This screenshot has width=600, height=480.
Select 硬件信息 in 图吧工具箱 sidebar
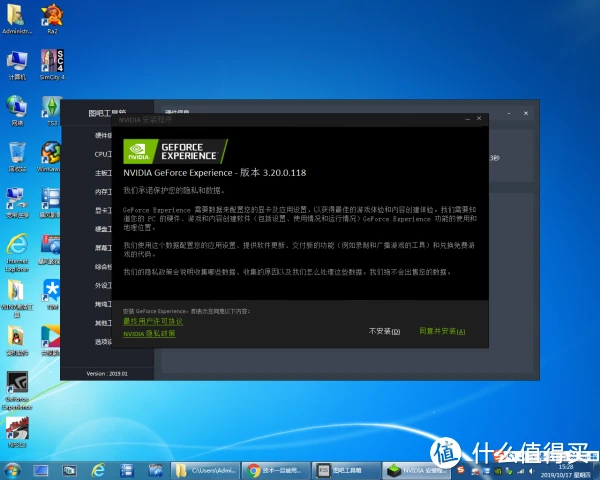[x=103, y=135]
